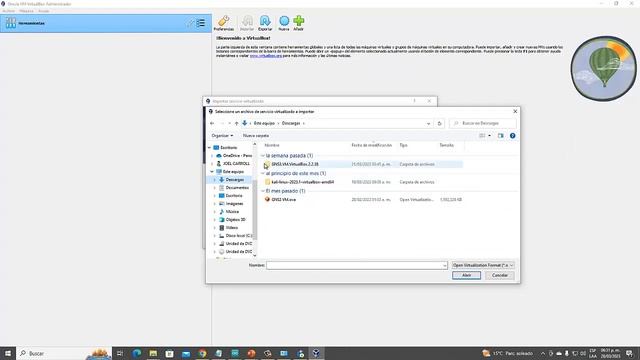Refresh the Descargas folder listing
The image size is (640, 360).
(x=440, y=123)
